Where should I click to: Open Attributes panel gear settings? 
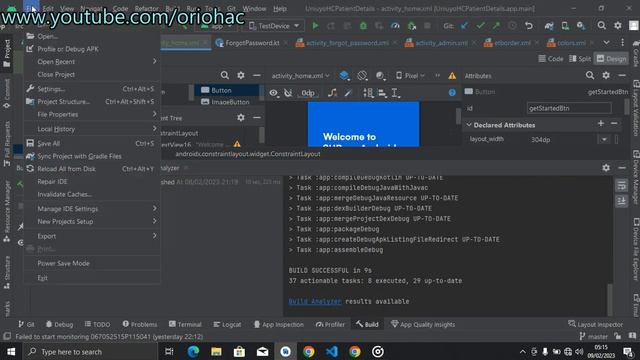(x=606, y=75)
